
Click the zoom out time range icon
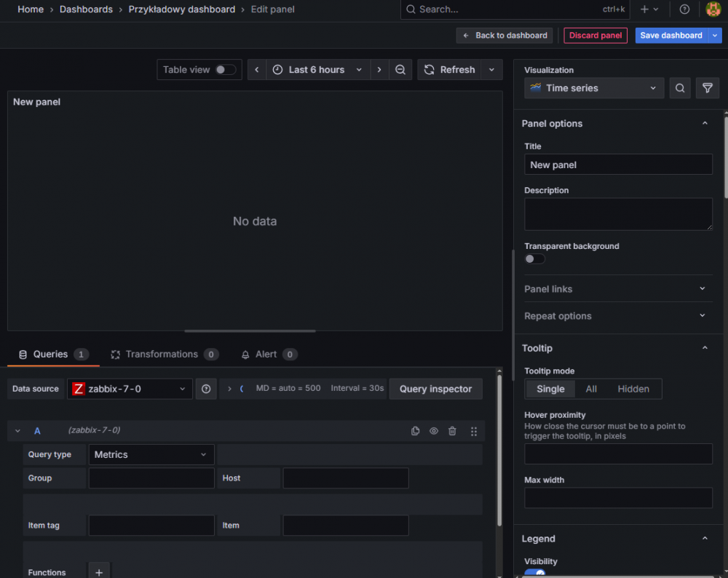(x=400, y=70)
